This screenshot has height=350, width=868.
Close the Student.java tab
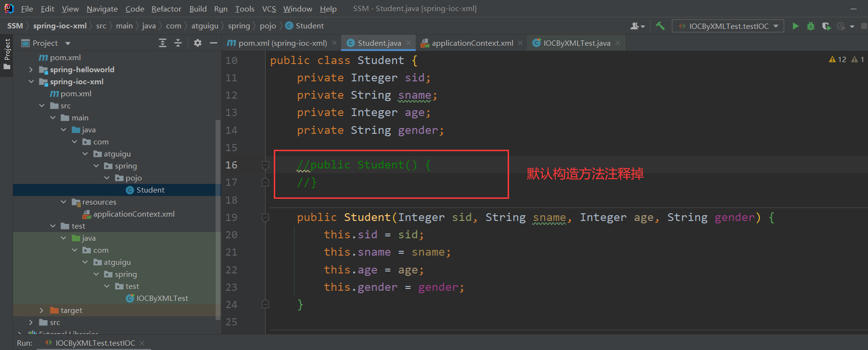click(408, 43)
